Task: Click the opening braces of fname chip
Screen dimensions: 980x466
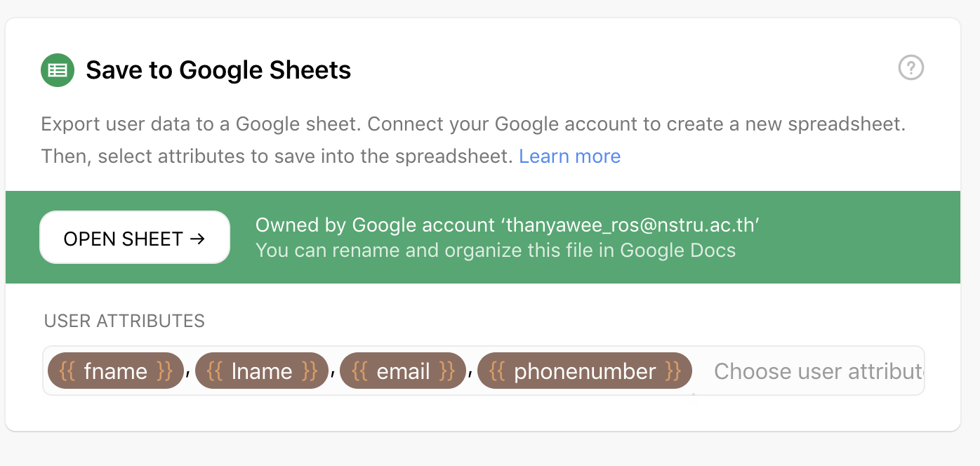Action: tap(67, 371)
